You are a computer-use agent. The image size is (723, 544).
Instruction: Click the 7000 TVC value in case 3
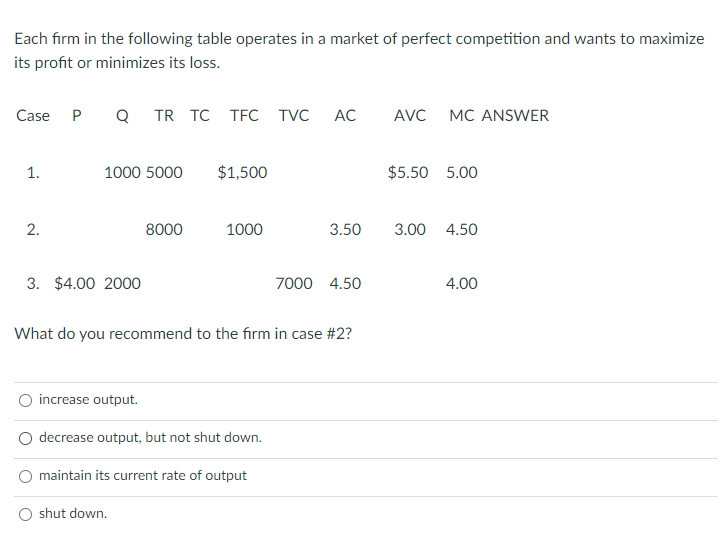[x=294, y=283]
